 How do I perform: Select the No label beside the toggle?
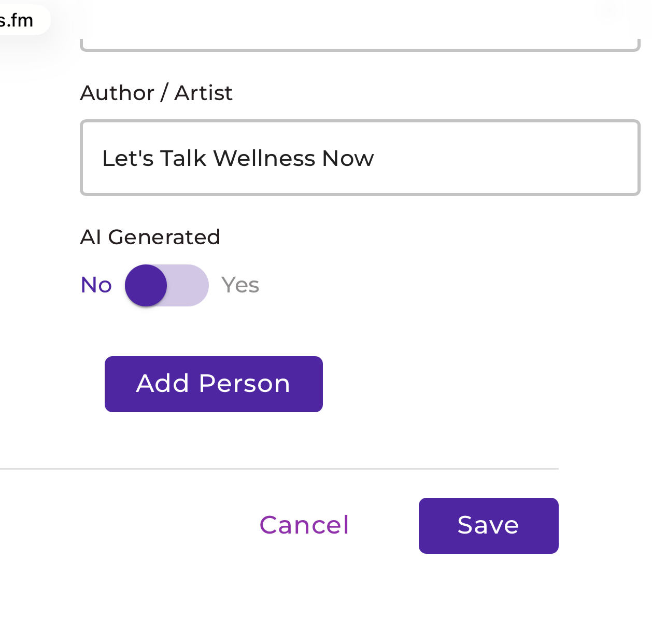click(x=96, y=285)
